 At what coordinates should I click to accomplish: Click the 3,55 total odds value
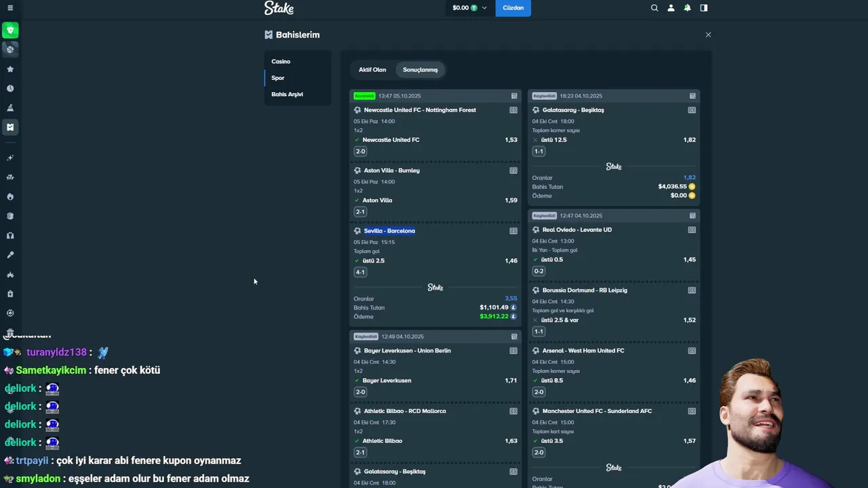[x=511, y=298]
